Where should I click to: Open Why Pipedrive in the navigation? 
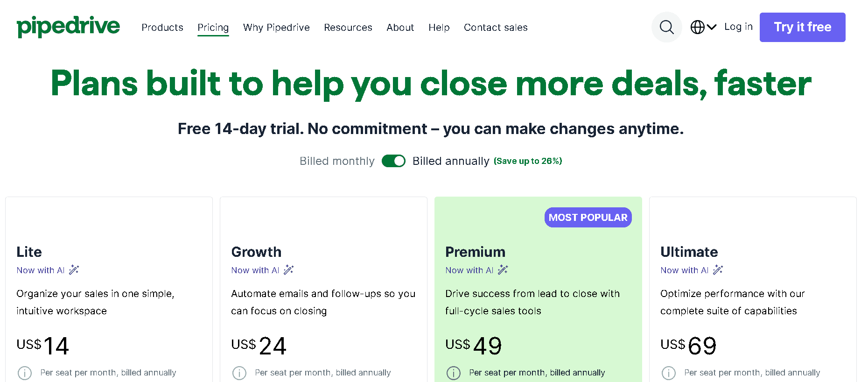276,28
